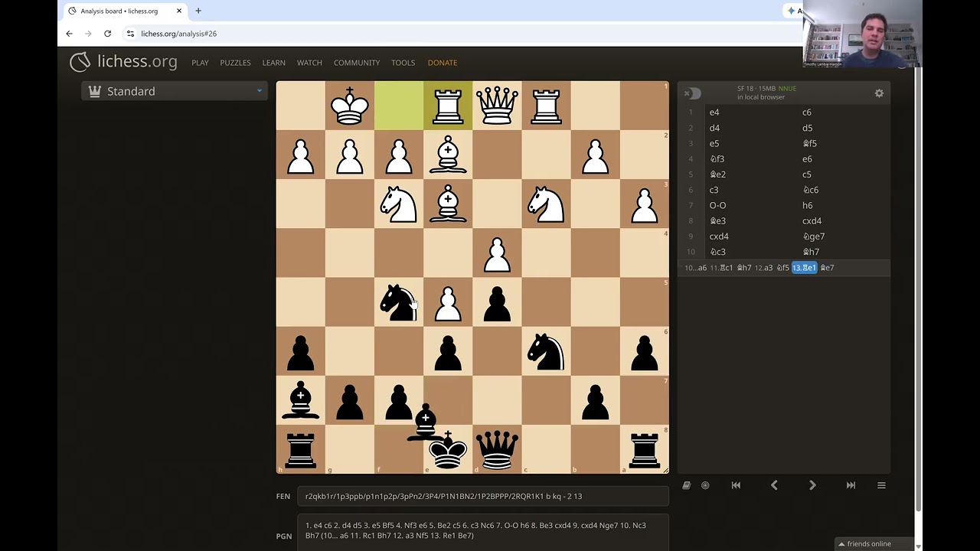Select the white bishop on e3

click(448, 204)
